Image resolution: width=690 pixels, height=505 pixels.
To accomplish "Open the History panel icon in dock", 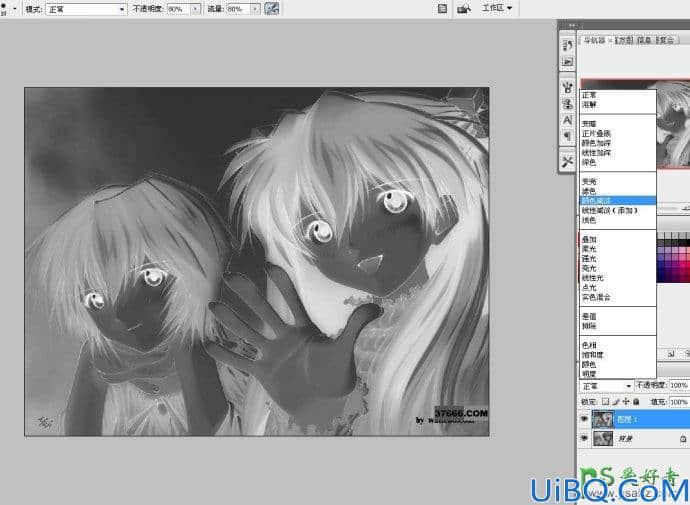I will pos(568,46).
